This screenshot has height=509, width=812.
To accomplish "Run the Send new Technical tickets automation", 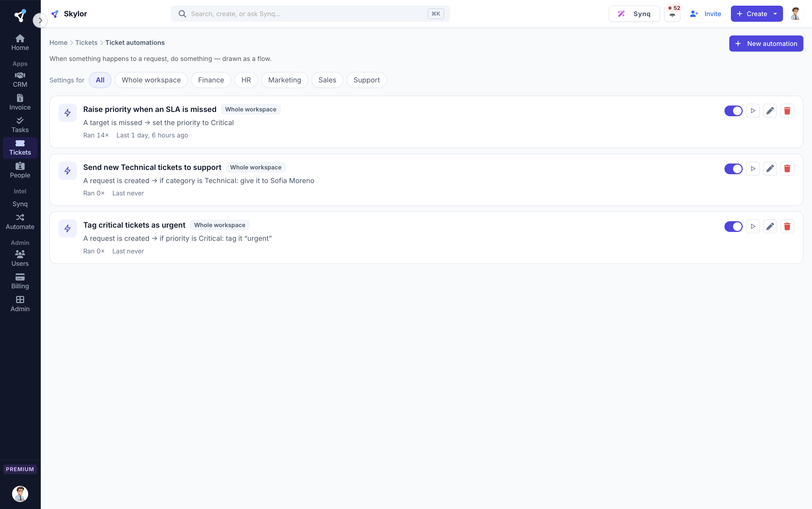I will [x=753, y=169].
